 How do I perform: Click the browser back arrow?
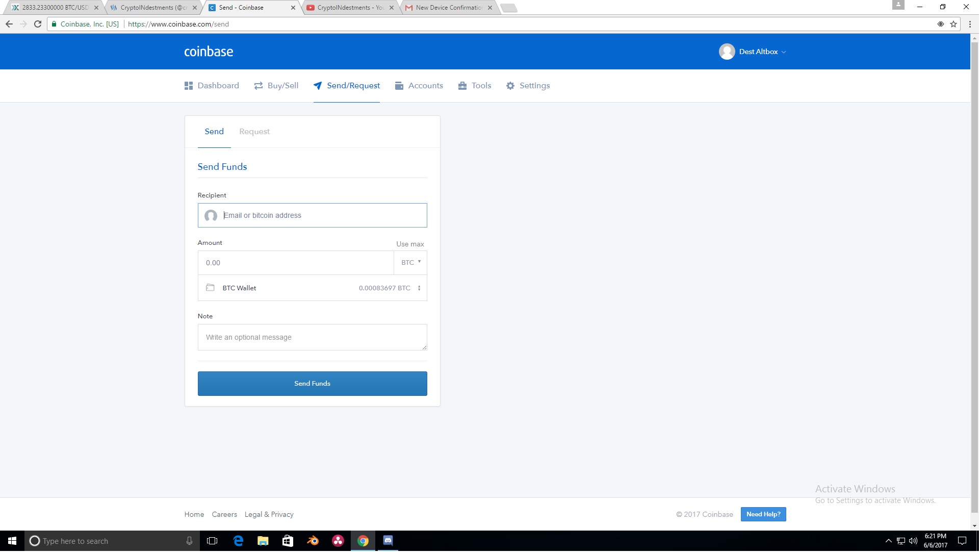(x=9, y=24)
